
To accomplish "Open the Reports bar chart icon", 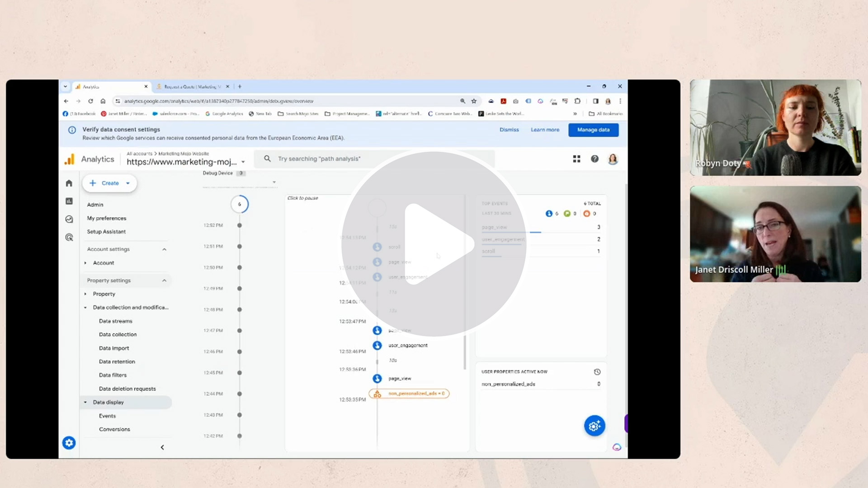I will (69, 201).
